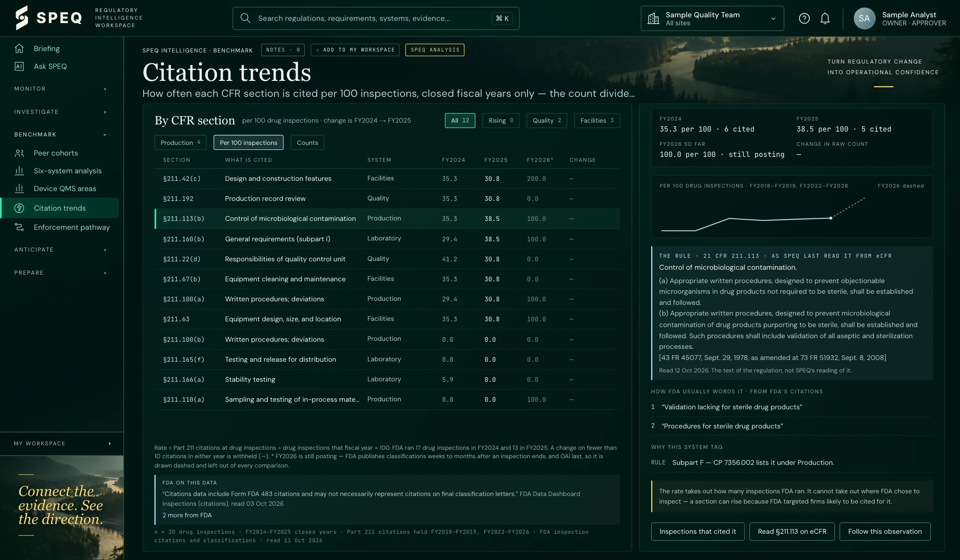Expand MY WORKSPACE section
Viewport: 960px width, 560px height.
pos(62,444)
